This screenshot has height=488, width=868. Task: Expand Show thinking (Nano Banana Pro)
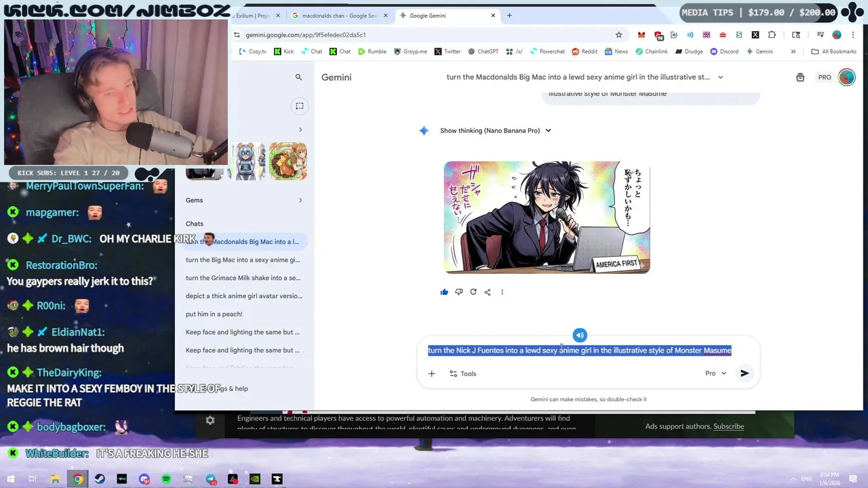(496, 131)
